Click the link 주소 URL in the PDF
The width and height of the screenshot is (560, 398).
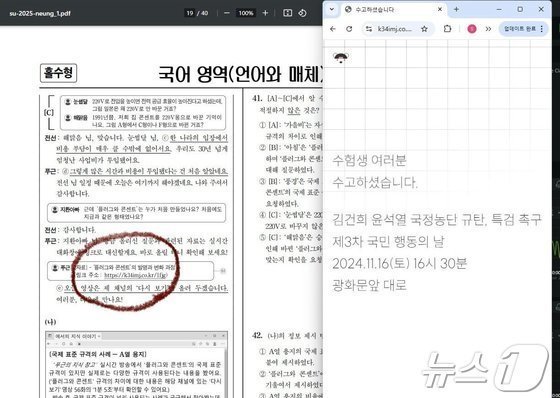tap(136, 275)
